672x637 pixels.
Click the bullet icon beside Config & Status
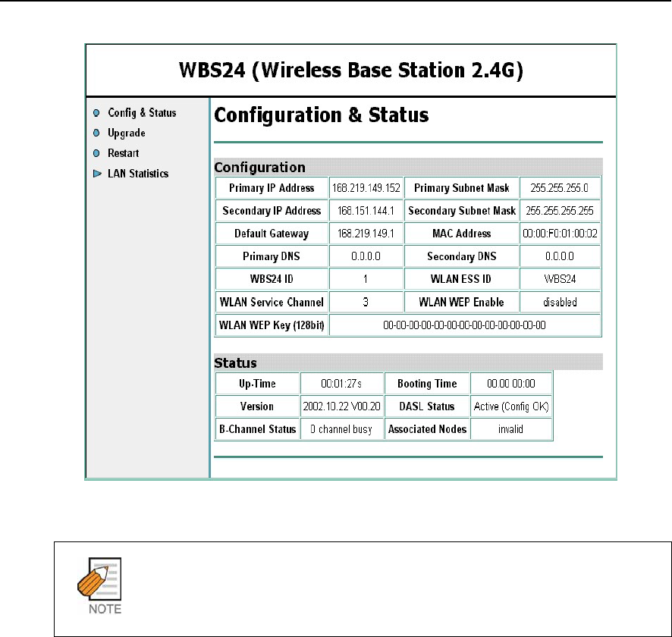pos(96,113)
